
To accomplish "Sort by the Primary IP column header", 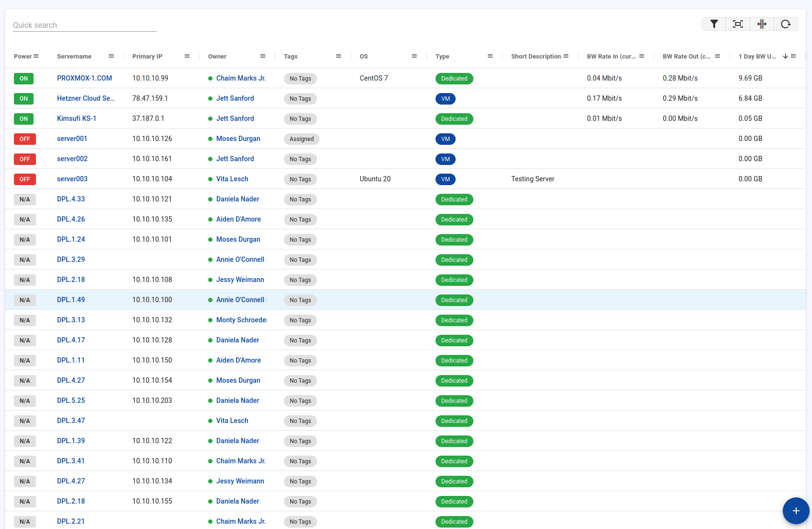I will [x=147, y=57].
